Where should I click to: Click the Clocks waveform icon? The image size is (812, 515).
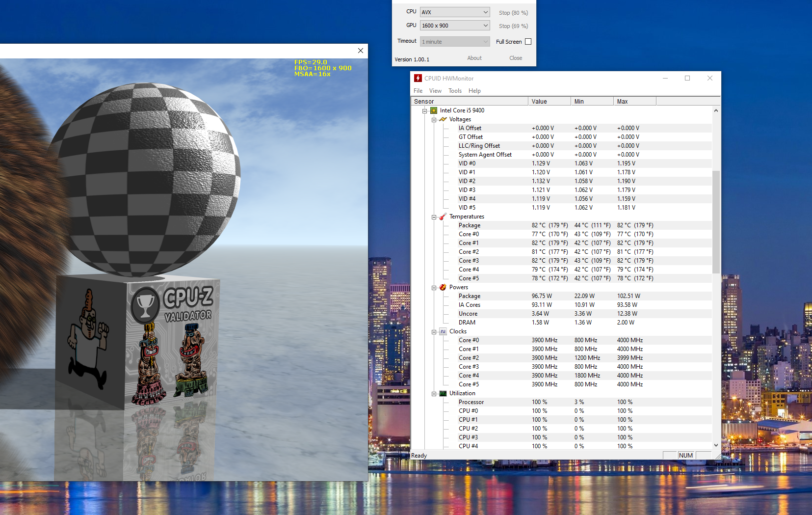coord(443,331)
